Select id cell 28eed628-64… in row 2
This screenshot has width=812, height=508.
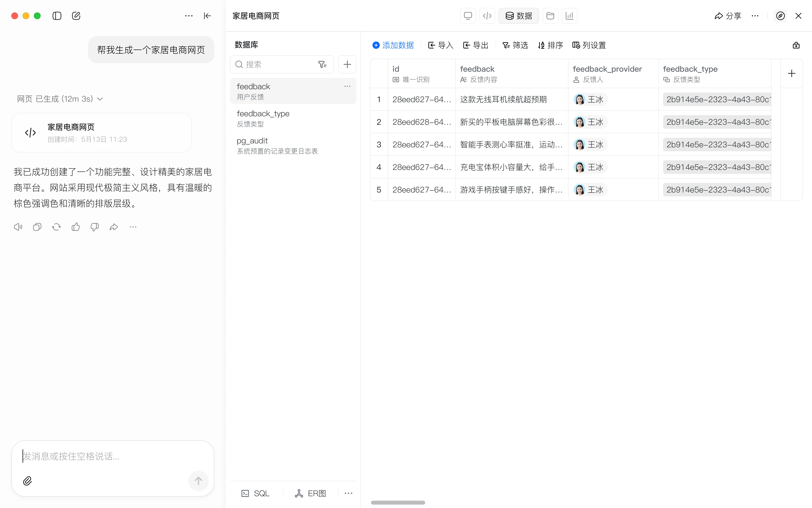[421, 122]
